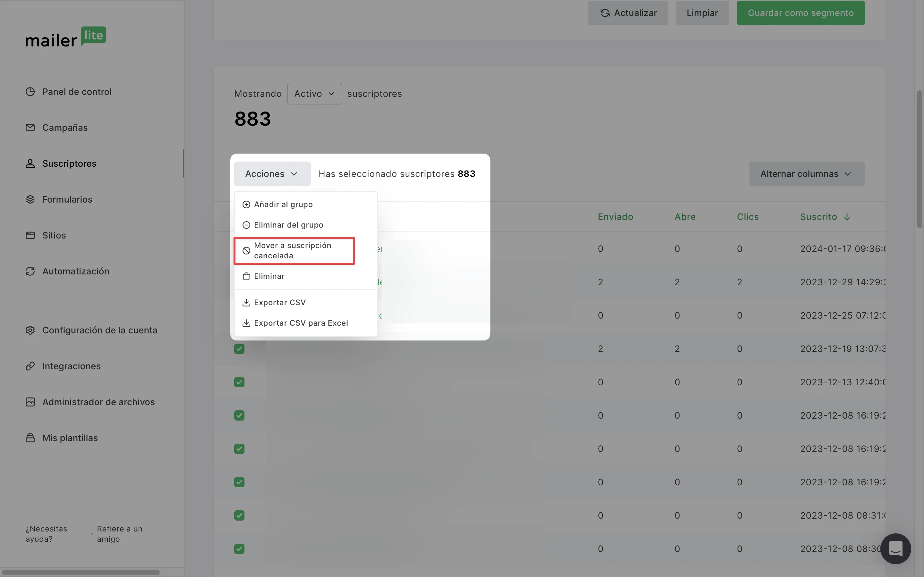Click the Panel de control clock icon
The height and width of the screenshot is (577, 924).
click(30, 92)
